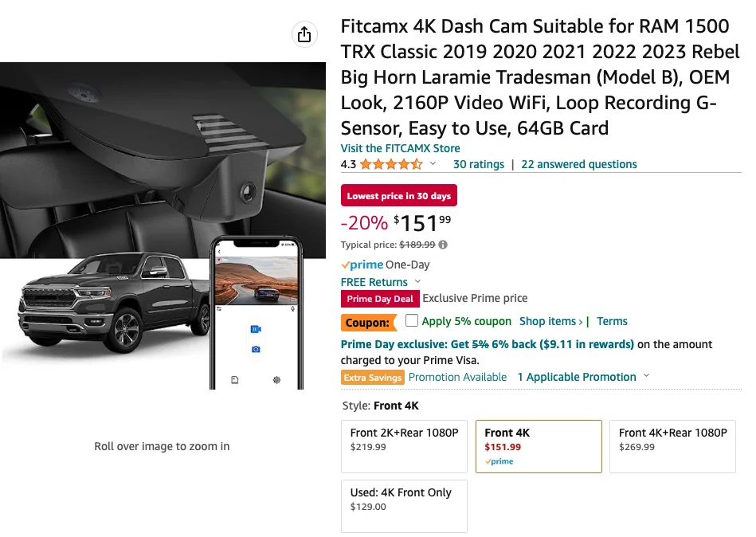
Task: Click the Extra Savings orange badge
Action: coord(373,376)
